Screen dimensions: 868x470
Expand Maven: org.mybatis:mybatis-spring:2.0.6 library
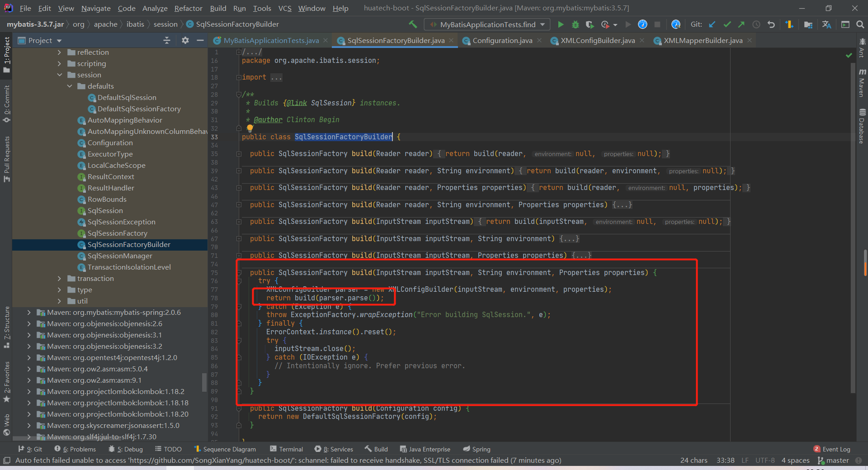click(29, 313)
